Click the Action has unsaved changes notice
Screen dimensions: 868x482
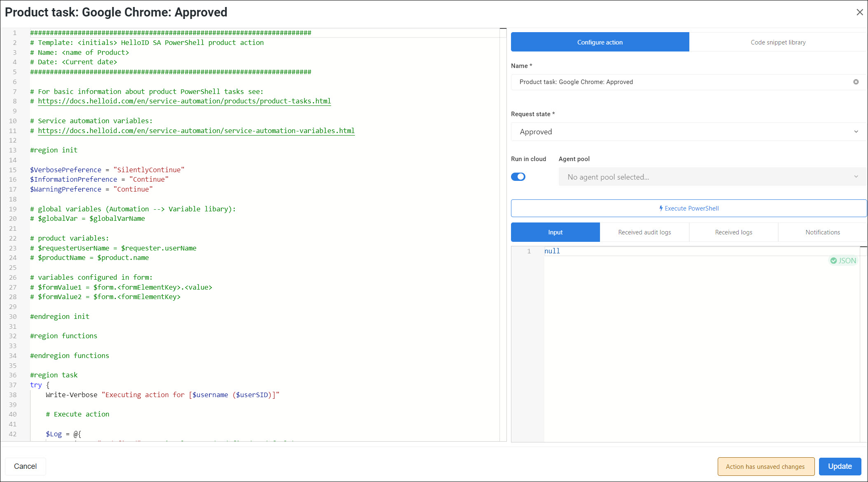pos(766,466)
